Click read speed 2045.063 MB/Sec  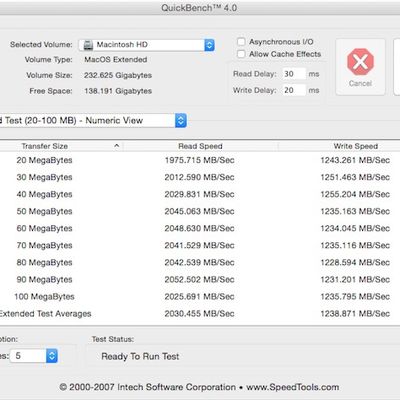tap(199, 211)
